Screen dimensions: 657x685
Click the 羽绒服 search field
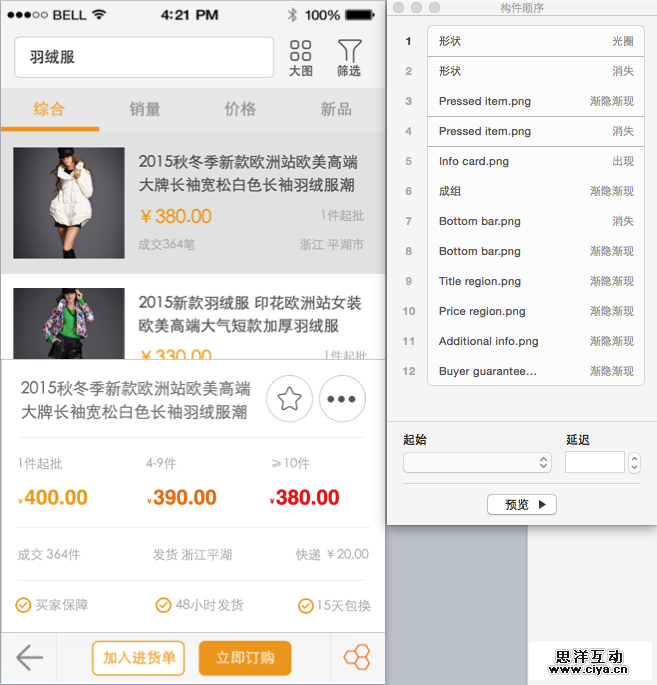point(144,57)
